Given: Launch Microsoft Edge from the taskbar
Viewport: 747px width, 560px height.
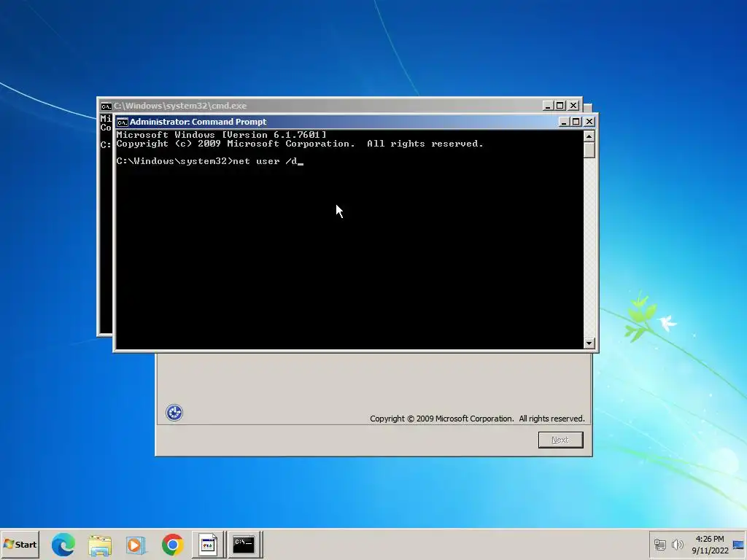Looking at the screenshot, I should pyautogui.click(x=63, y=545).
